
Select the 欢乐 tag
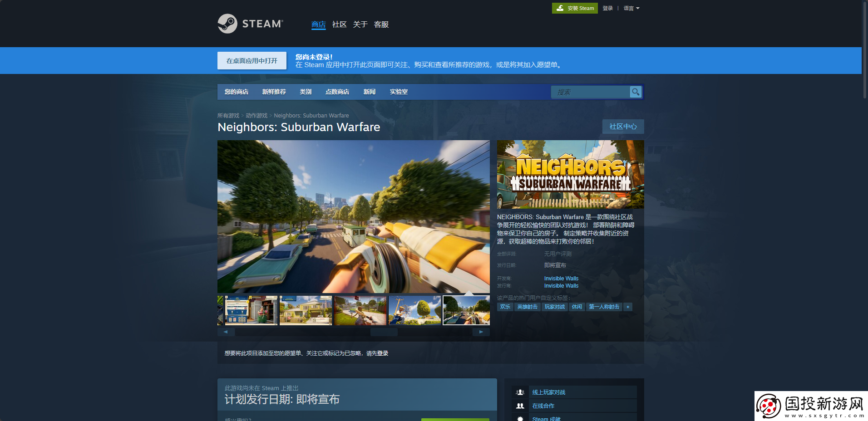505,307
